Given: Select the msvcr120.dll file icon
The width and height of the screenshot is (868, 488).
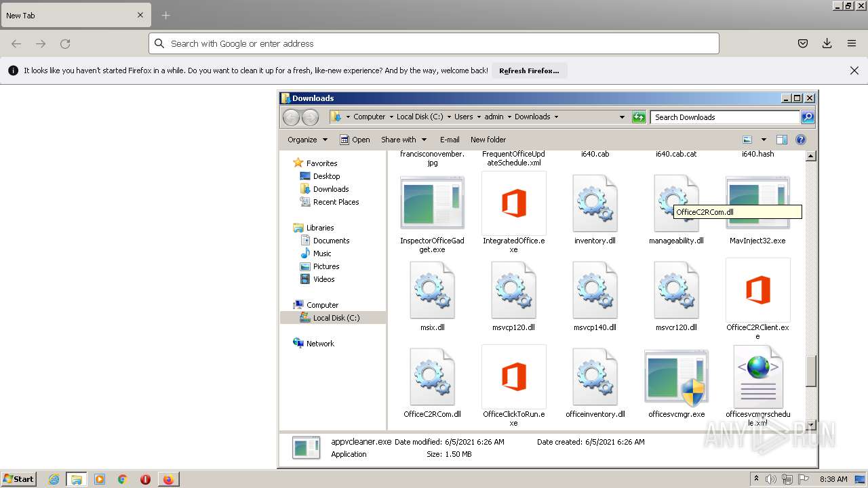Looking at the screenshot, I should point(676,290).
